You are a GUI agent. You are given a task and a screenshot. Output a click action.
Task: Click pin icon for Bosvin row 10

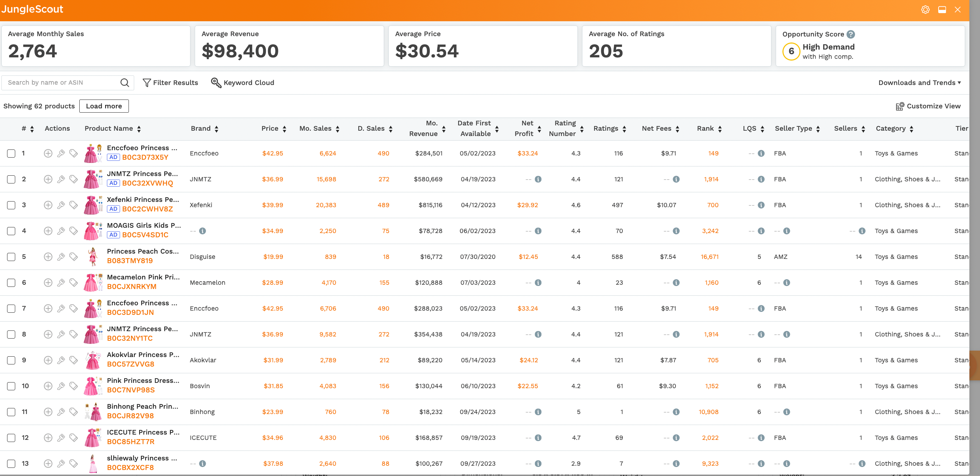(x=61, y=386)
